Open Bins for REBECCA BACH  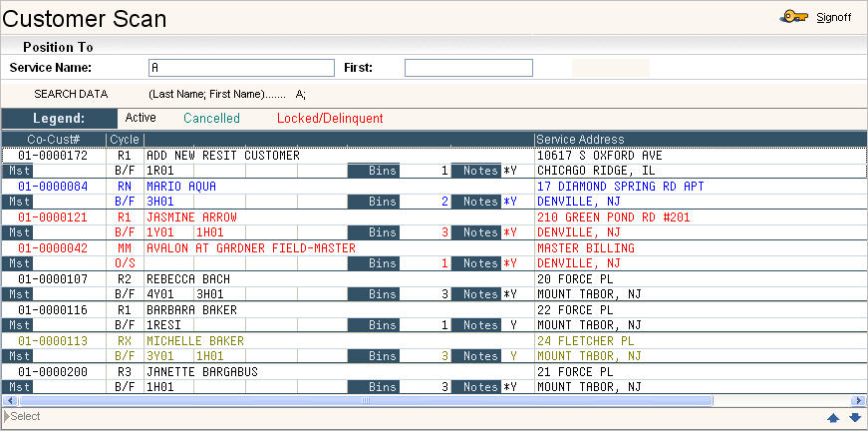374,294
